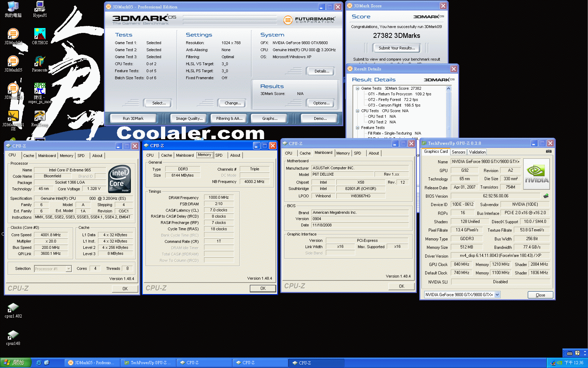Collapse the Game Tests tree node
Image resolution: width=588 pixels, height=368 pixels.
[357, 89]
